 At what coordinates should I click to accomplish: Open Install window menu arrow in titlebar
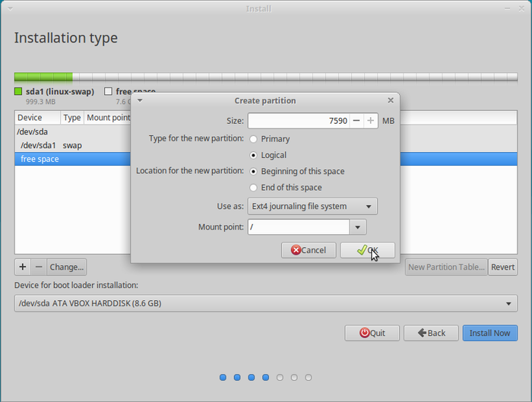[x=10, y=9]
